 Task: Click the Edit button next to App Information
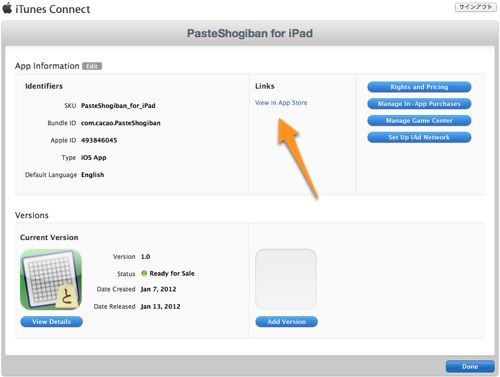pyautogui.click(x=92, y=66)
